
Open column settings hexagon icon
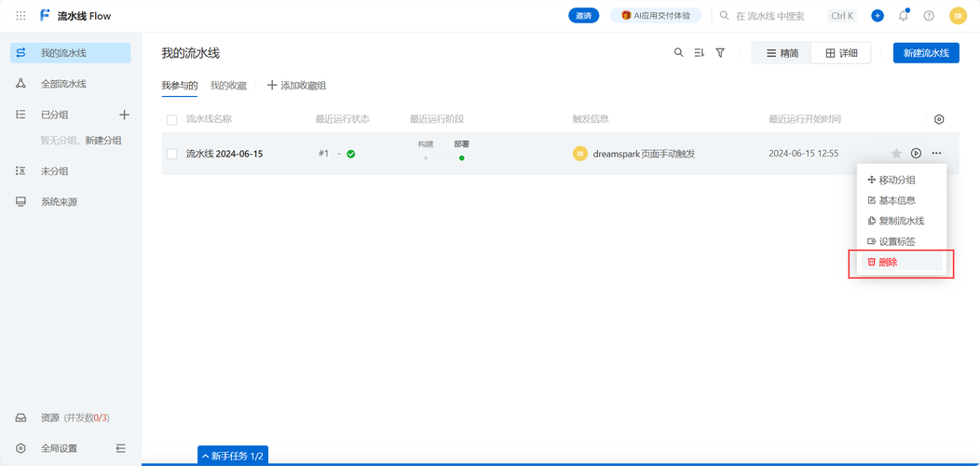click(939, 119)
